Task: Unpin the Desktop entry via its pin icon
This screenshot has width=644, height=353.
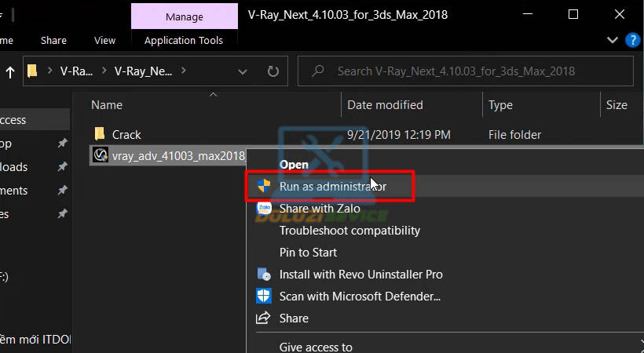Action: [62, 144]
